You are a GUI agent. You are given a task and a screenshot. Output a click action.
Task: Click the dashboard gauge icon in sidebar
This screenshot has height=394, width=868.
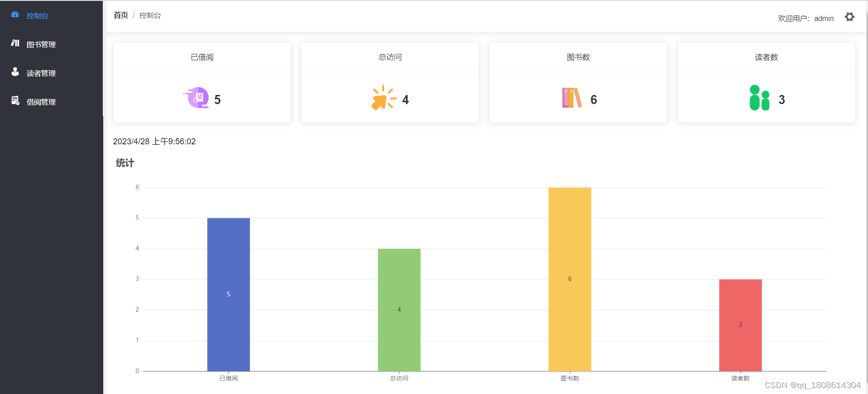(15, 15)
